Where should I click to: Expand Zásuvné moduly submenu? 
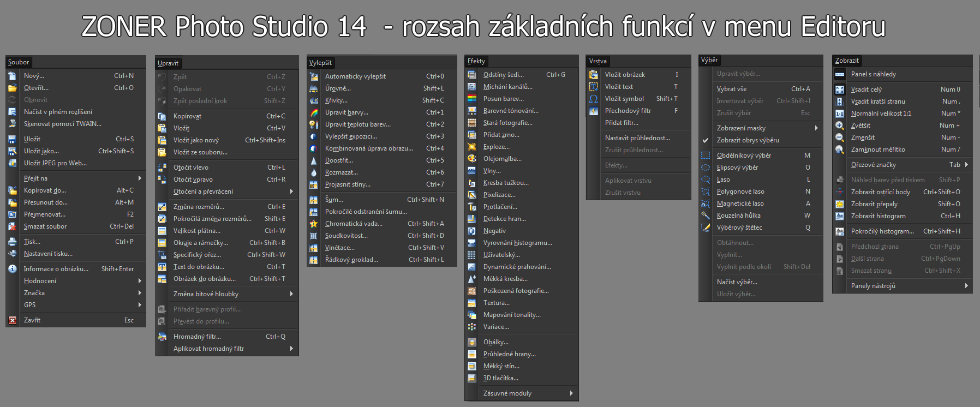(x=571, y=393)
